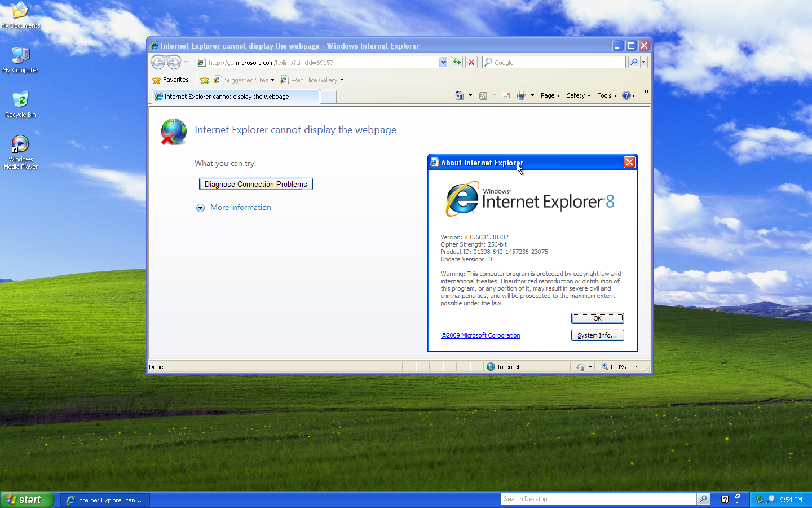Show more command bar items chevron

(646, 91)
